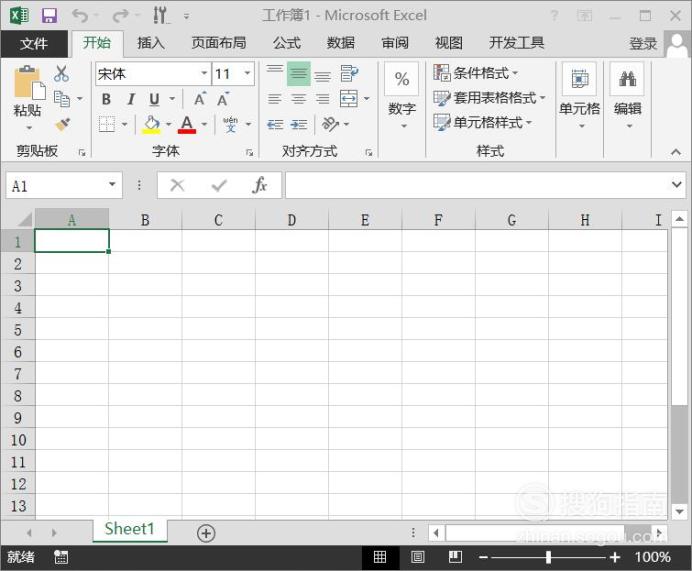Decrease the indent
This screenshot has width=692, height=571.
click(275, 125)
